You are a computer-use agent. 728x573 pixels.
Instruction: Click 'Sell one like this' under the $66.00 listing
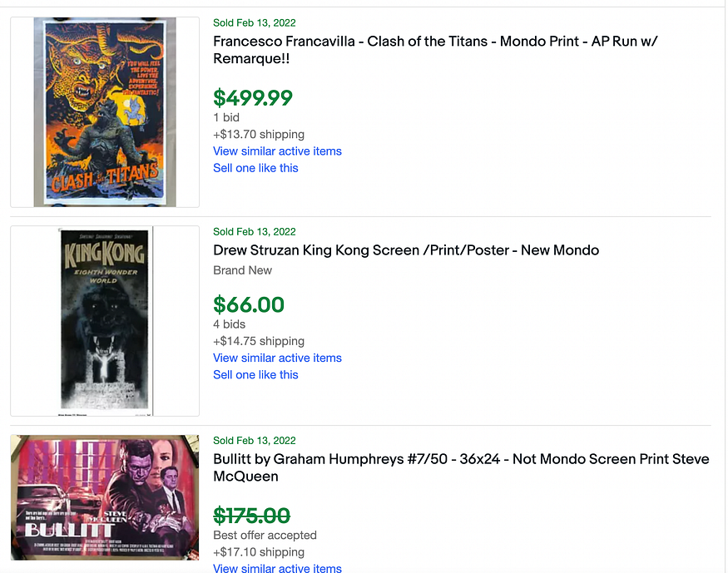(255, 374)
